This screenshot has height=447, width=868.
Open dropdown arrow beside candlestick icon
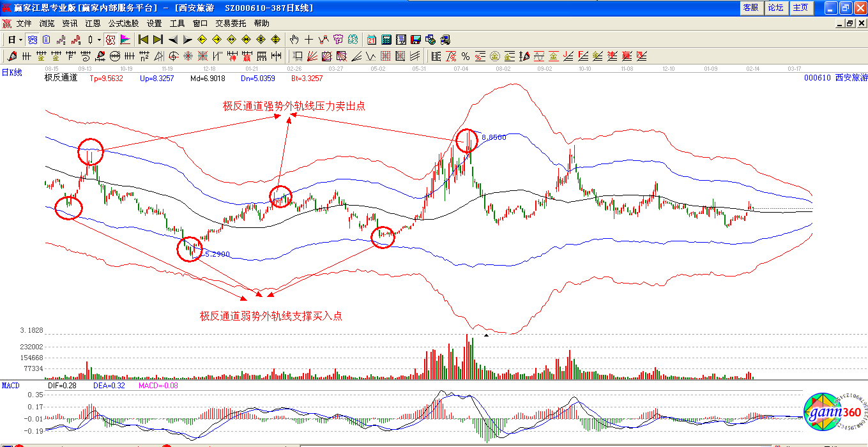[99, 40]
